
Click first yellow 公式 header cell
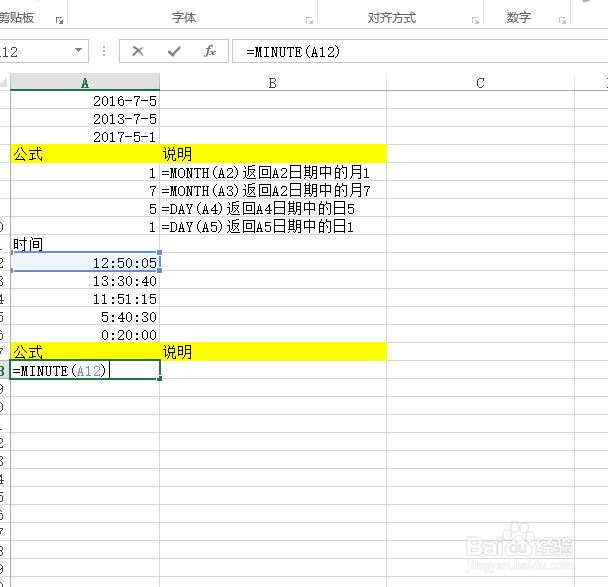[x=85, y=154]
